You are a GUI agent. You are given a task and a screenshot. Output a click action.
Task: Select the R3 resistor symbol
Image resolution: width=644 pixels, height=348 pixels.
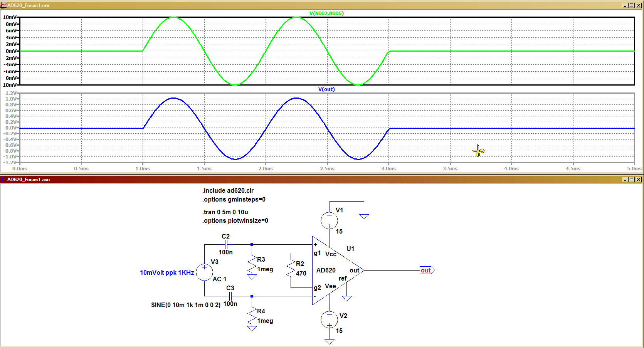[252, 264]
